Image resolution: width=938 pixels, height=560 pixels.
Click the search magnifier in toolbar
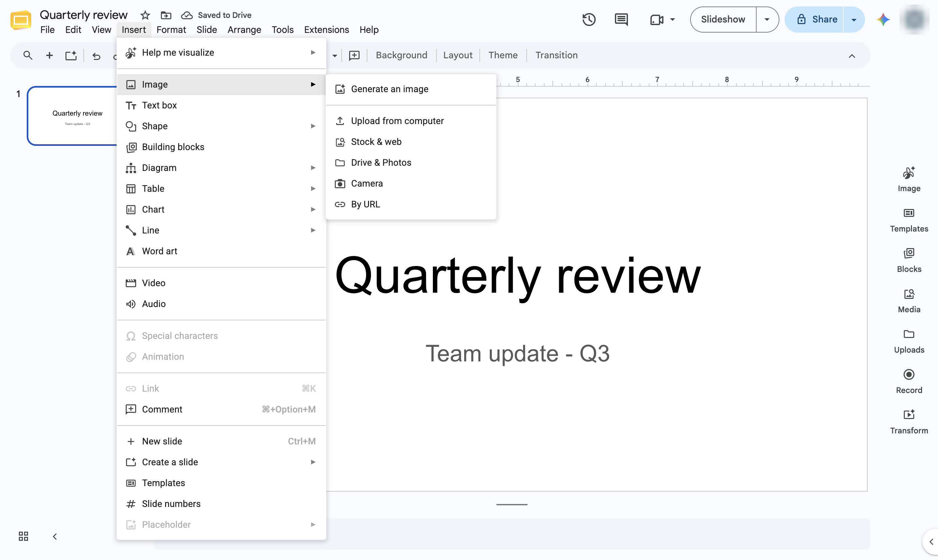[x=28, y=55]
